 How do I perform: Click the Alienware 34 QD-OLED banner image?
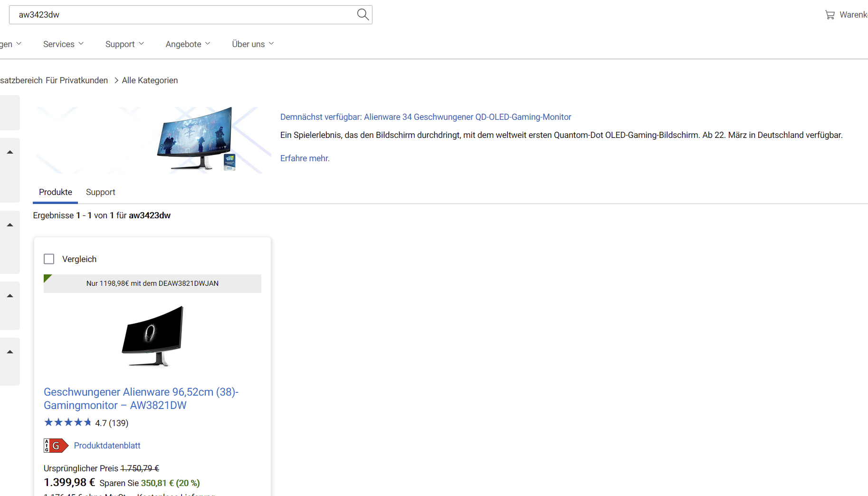click(x=153, y=140)
